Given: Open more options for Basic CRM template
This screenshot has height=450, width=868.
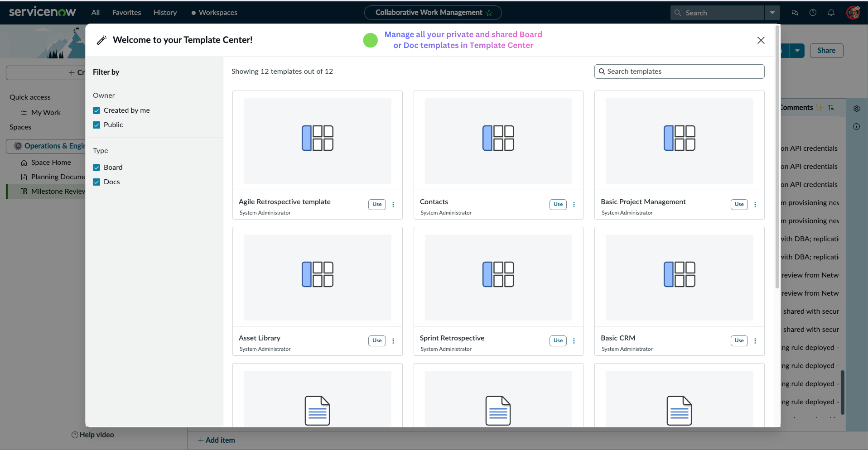Looking at the screenshot, I should tap(755, 341).
